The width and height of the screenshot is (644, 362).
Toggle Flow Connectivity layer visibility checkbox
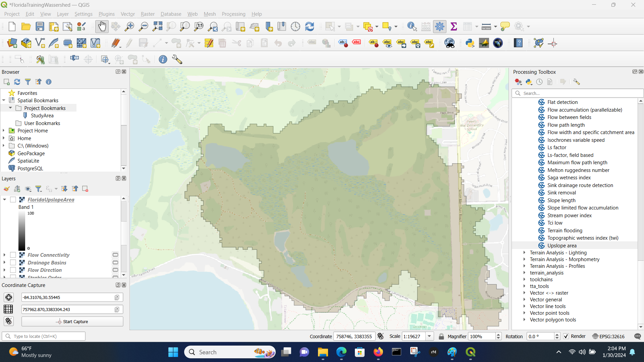pyautogui.click(x=13, y=255)
